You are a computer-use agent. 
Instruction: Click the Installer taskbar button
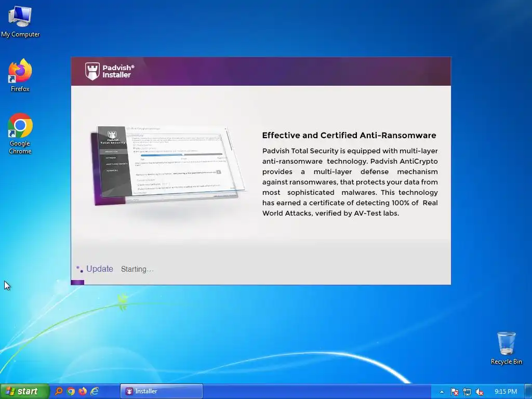click(x=162, y=391)
